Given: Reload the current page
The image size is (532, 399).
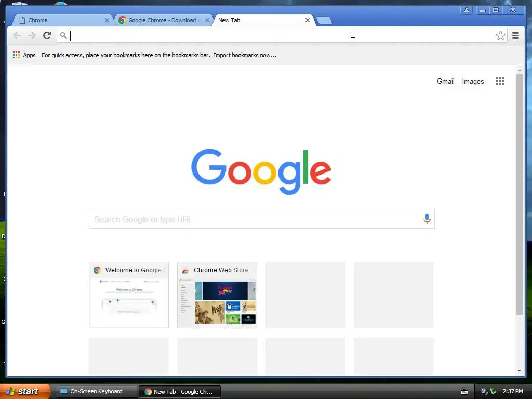Looking at the screenshot, I should point(47,35).
